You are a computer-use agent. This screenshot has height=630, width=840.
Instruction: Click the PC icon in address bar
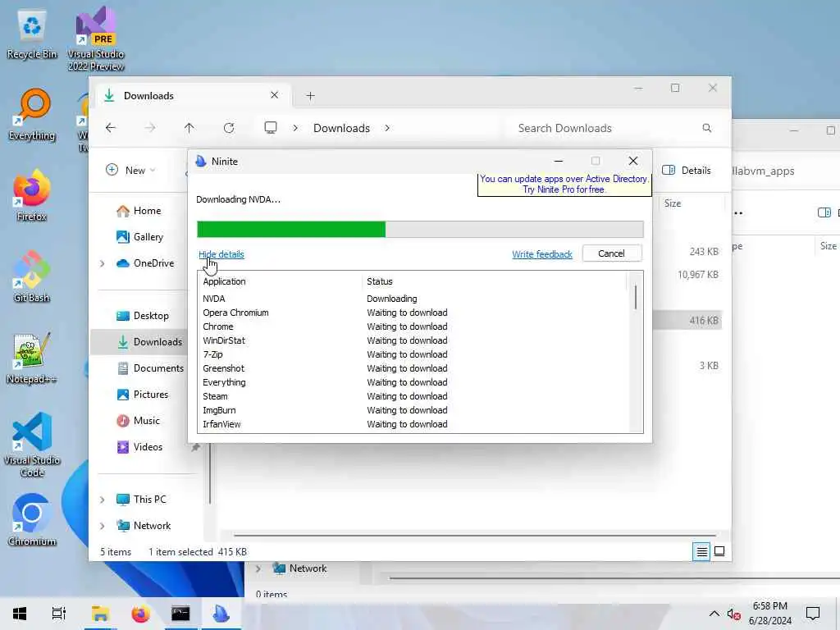pos(271,127)
